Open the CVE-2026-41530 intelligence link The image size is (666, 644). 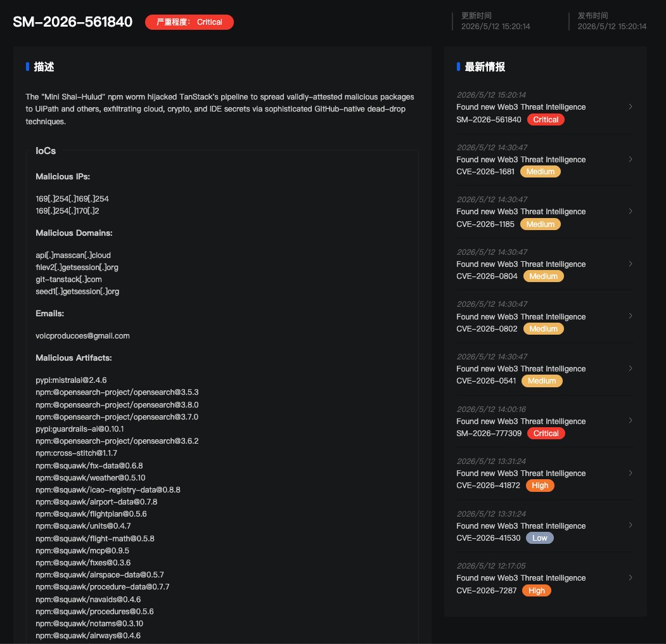pos(488,538)
